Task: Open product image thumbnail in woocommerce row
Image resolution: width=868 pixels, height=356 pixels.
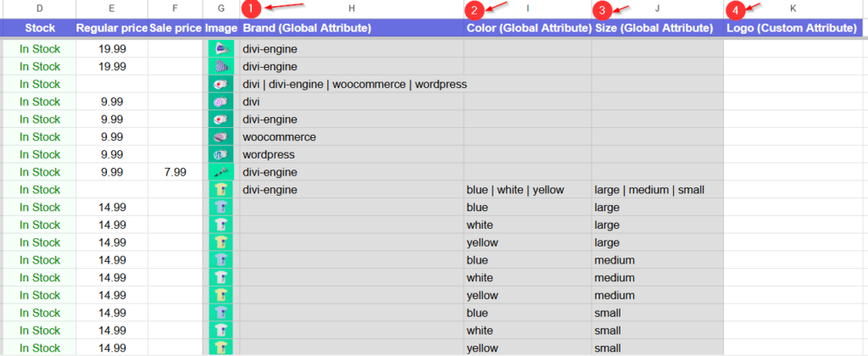Action: [221, 136]
